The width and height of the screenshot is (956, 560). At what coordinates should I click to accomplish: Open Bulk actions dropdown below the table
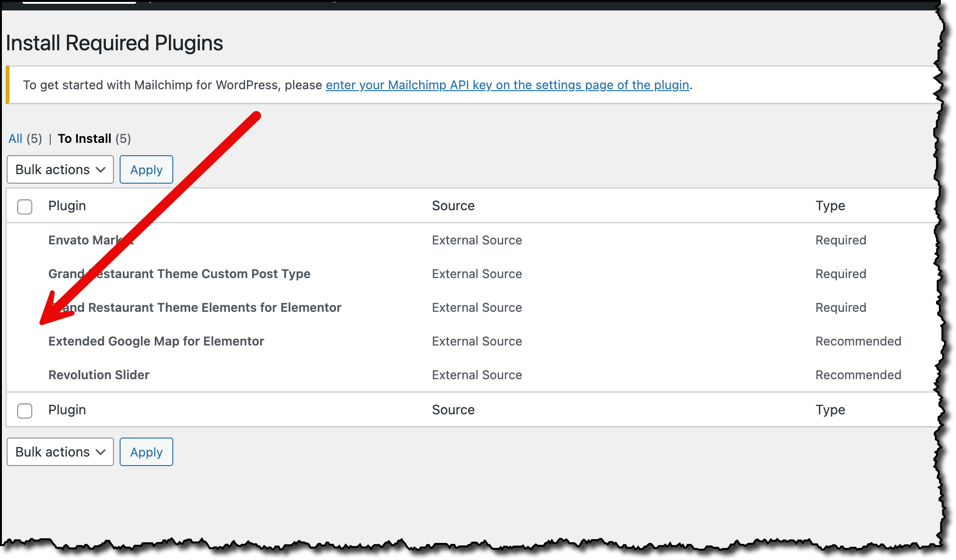click(60, 452)
